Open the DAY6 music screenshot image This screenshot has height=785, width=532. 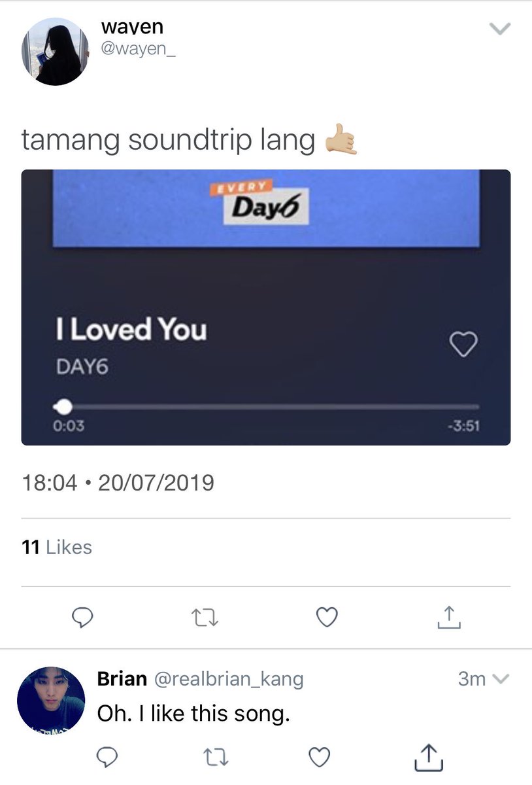click(266, 307)
